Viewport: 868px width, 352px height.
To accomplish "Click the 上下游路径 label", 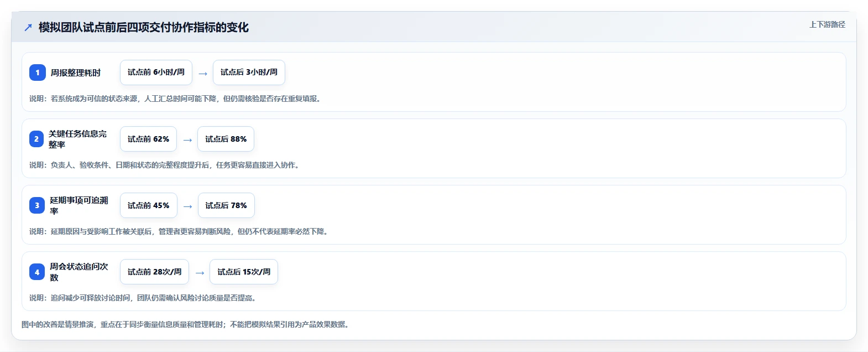I will [x=827, y=24].
